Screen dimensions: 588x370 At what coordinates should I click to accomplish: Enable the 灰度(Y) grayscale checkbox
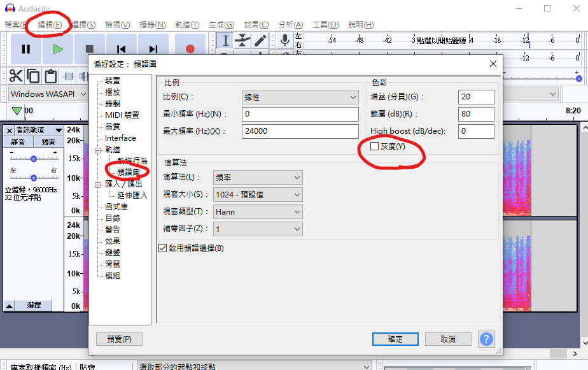[374, 146]
